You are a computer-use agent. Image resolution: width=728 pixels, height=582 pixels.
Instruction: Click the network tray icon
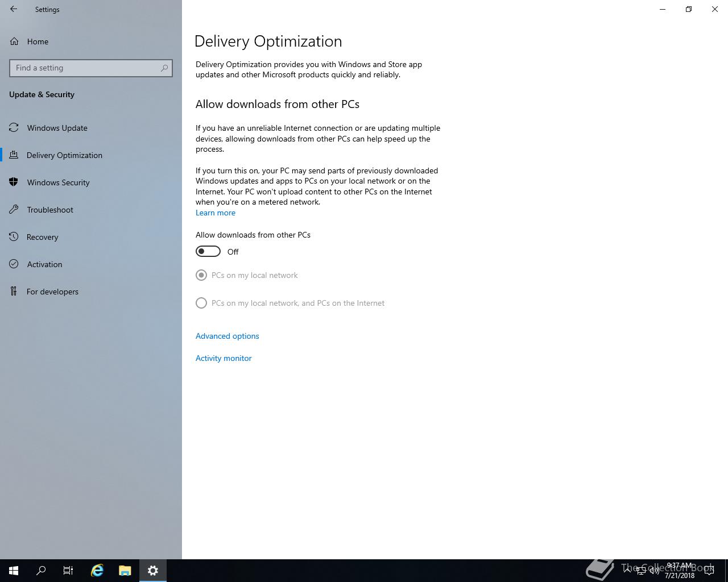pos(640,571)
